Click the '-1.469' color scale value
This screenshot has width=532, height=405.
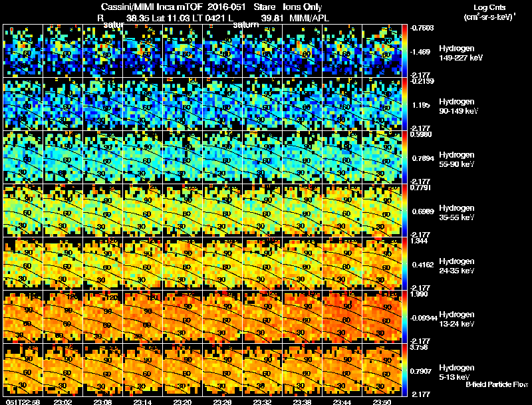pos(420,52)
